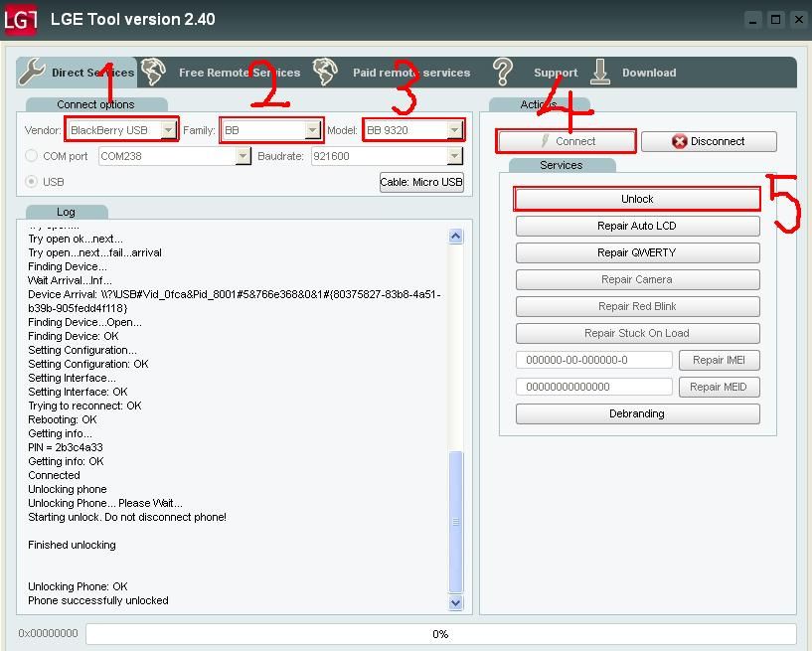Image resolution: width=812 pixels, height=651 pixels.
Task: Click the Repair MEID button
Action: [720, 387]
